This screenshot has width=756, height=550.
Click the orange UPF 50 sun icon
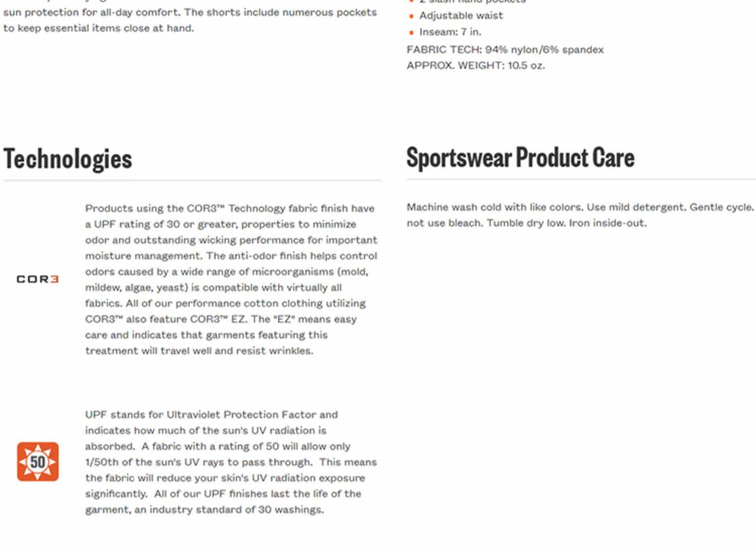(x=38, y=462)
